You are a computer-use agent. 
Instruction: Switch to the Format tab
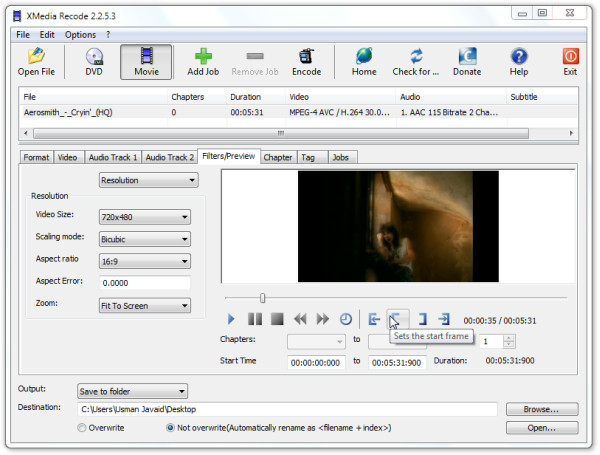point(36,157)
